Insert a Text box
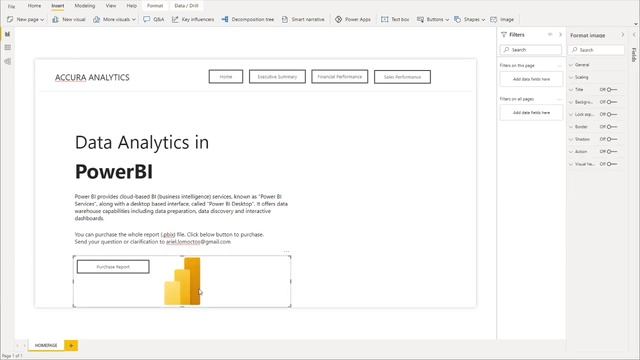The height and width of the screenshot is (360, 640). pyautogui.click(x=395, y=19)
